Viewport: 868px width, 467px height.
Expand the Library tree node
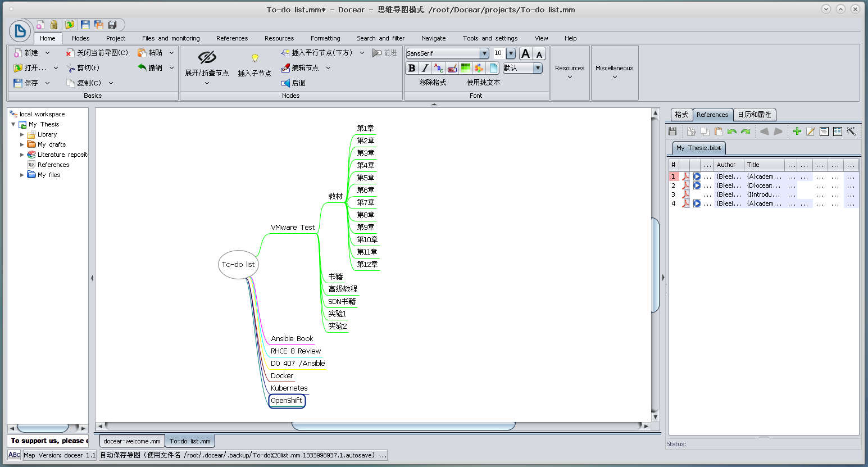point(22,134)
